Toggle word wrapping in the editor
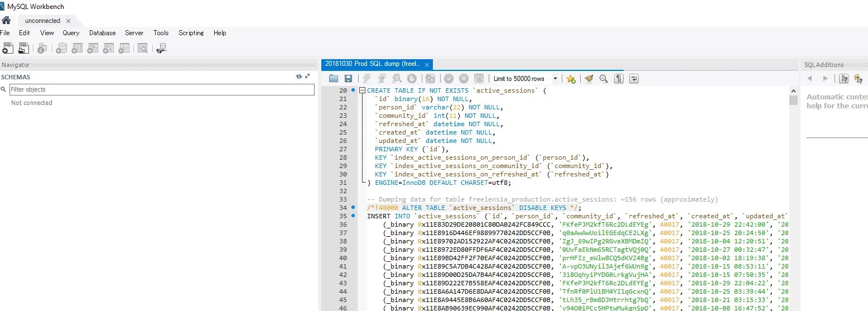 coord(634,79)
